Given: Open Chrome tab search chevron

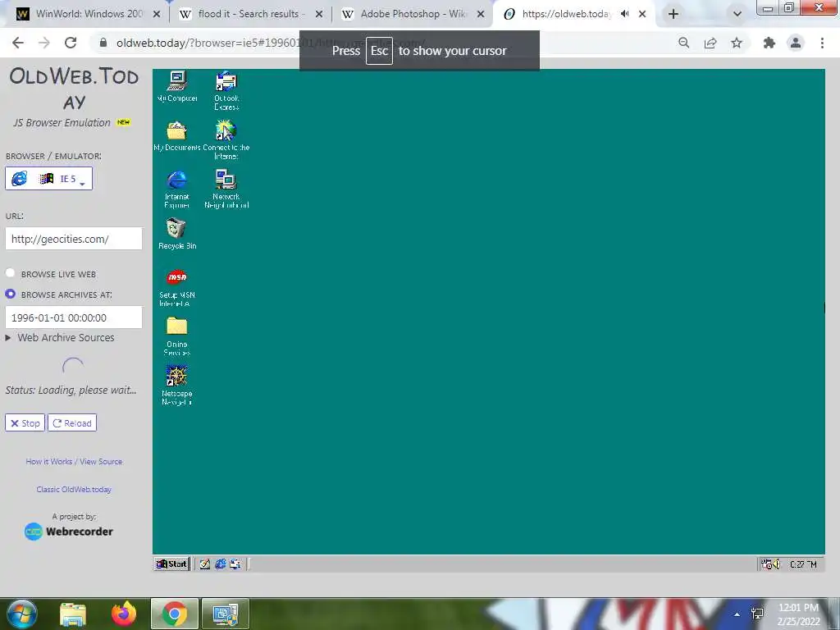Looking at the screenshot, I should point(737,14).
